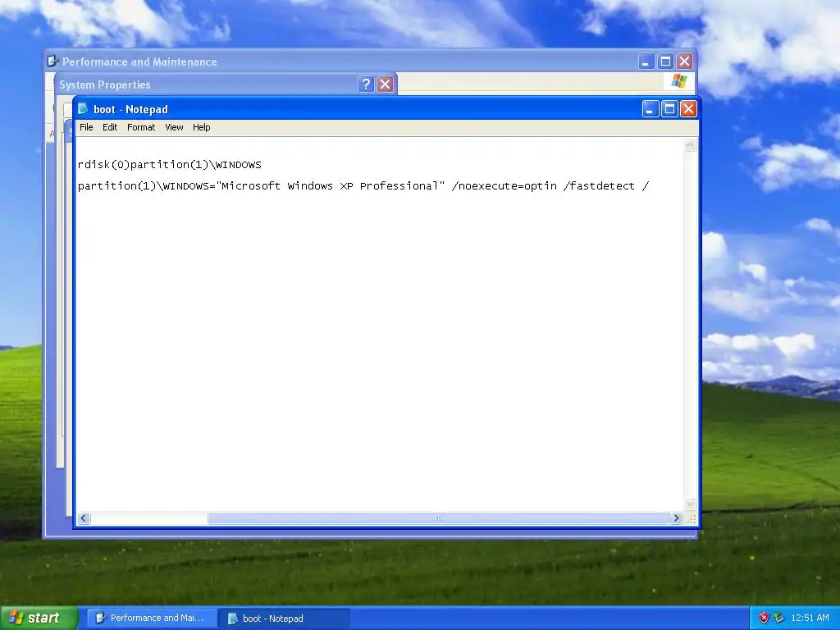Click the Notepad title bar document icon
The width and height of the screenshot is (840, 630).
83,109
